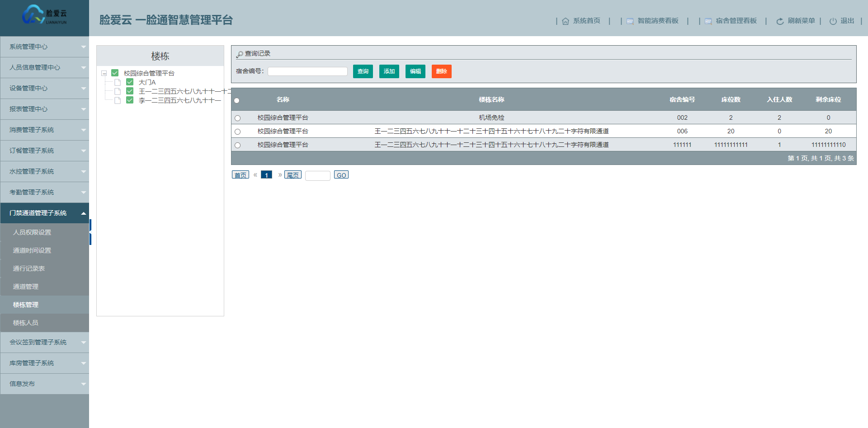Open the 宿舍管理看板 link
Image resolution: width=868 pixels, height=428 pixels.
tap(736, 21)
